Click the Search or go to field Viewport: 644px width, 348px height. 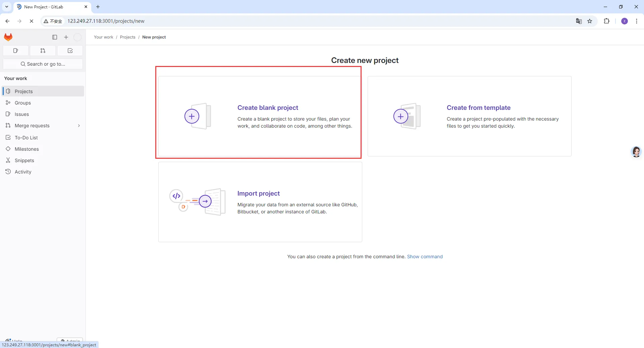[43, 64]
